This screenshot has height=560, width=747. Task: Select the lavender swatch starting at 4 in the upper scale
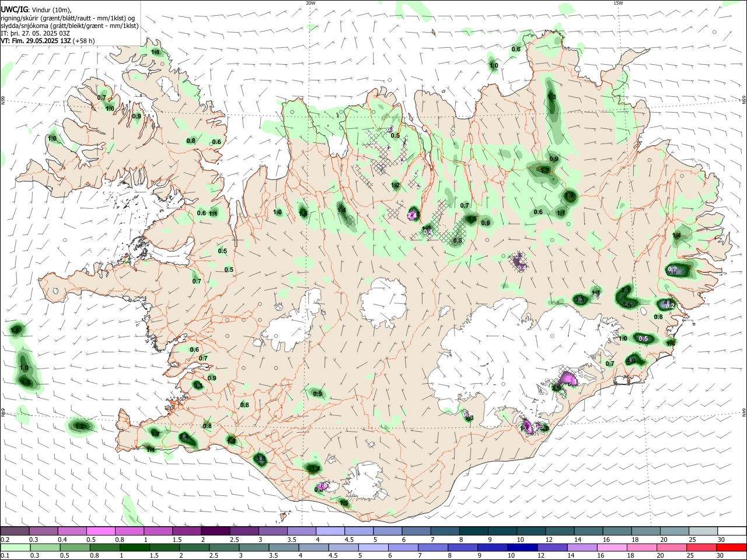click(x=330, y=531)
